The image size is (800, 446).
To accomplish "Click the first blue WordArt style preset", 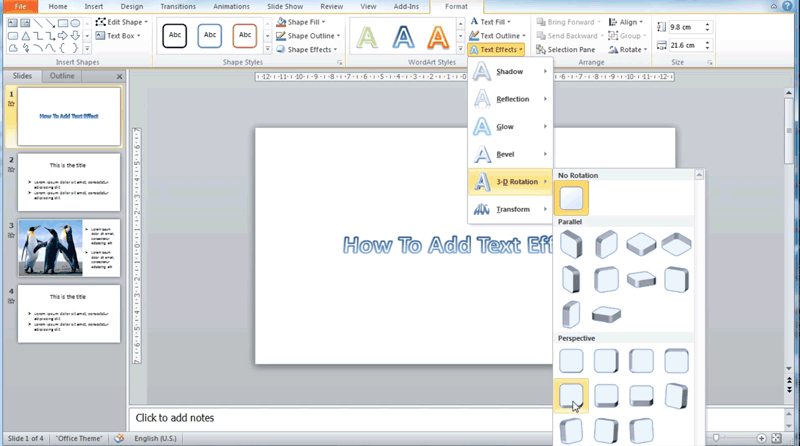I will click(402, 37).
